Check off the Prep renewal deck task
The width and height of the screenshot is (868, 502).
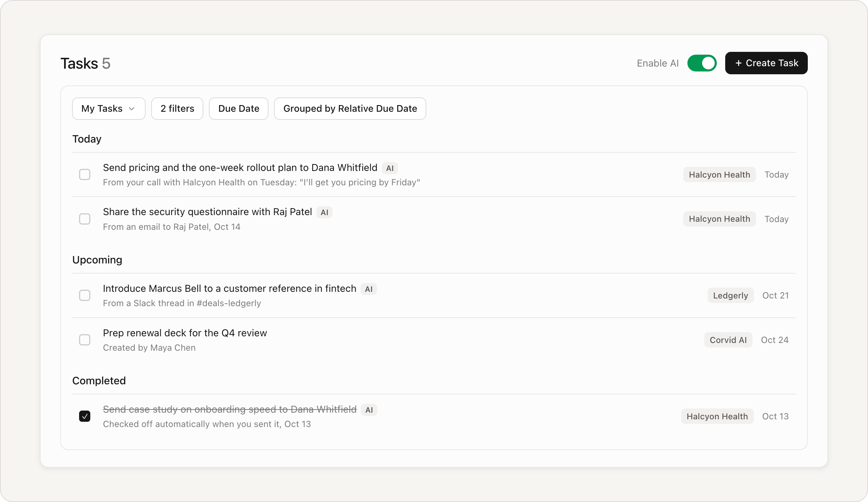[85, 340]
